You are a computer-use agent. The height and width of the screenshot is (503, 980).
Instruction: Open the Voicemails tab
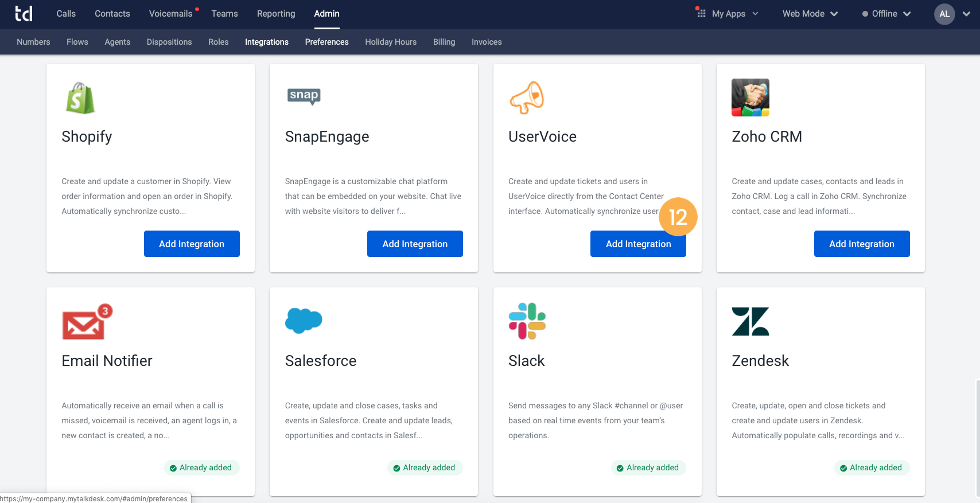coord(171,14)
